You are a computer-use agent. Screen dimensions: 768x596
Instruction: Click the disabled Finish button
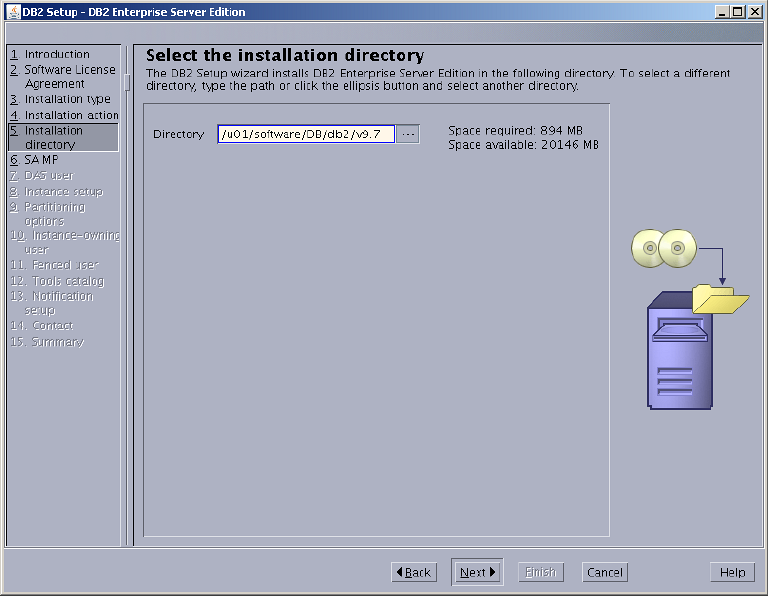point(541,572)
